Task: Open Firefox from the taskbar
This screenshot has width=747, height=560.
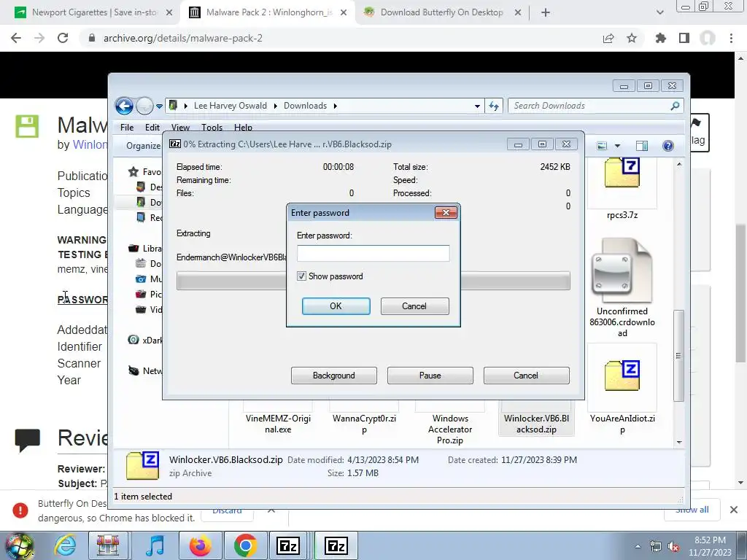Action: (201, 545)
